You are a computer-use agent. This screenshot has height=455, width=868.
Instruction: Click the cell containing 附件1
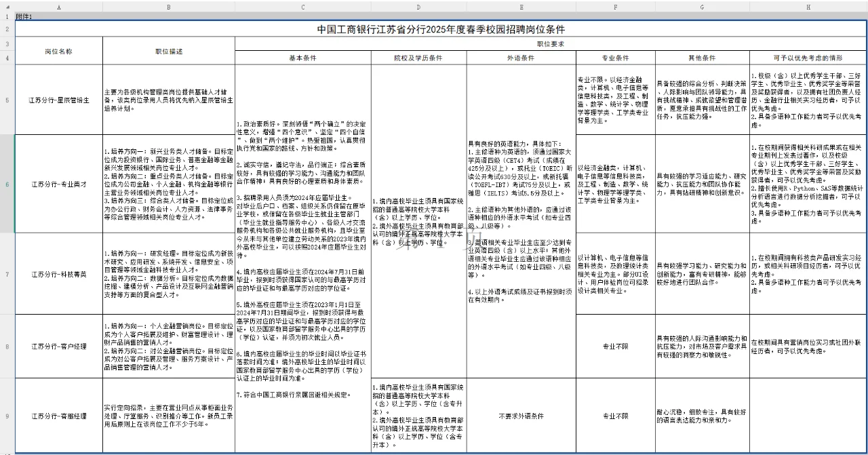(x=58, y=16)
